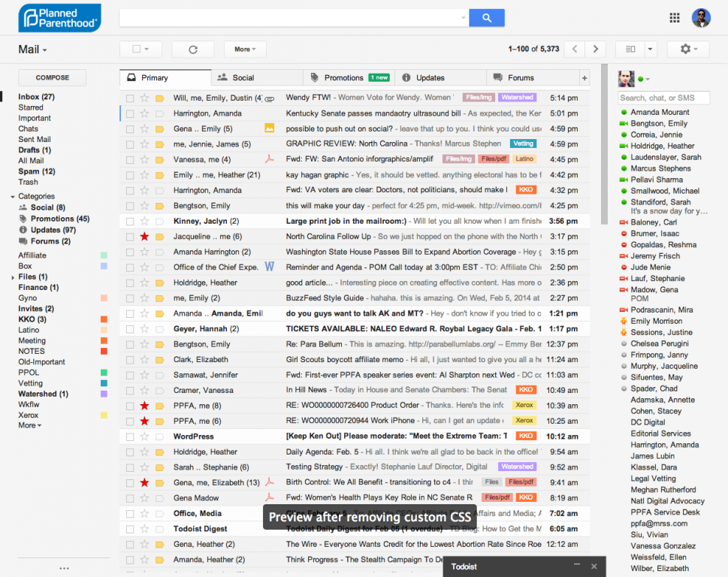728x577 pixels.
Task: Open Spam (12) folder
Action: pyautogui.click(x=37, y=171)
